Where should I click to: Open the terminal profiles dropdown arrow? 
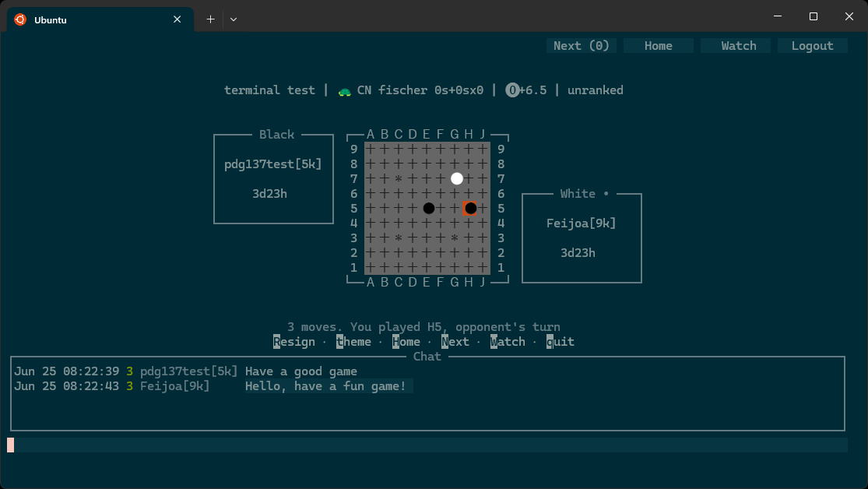[x=234, y=19]
